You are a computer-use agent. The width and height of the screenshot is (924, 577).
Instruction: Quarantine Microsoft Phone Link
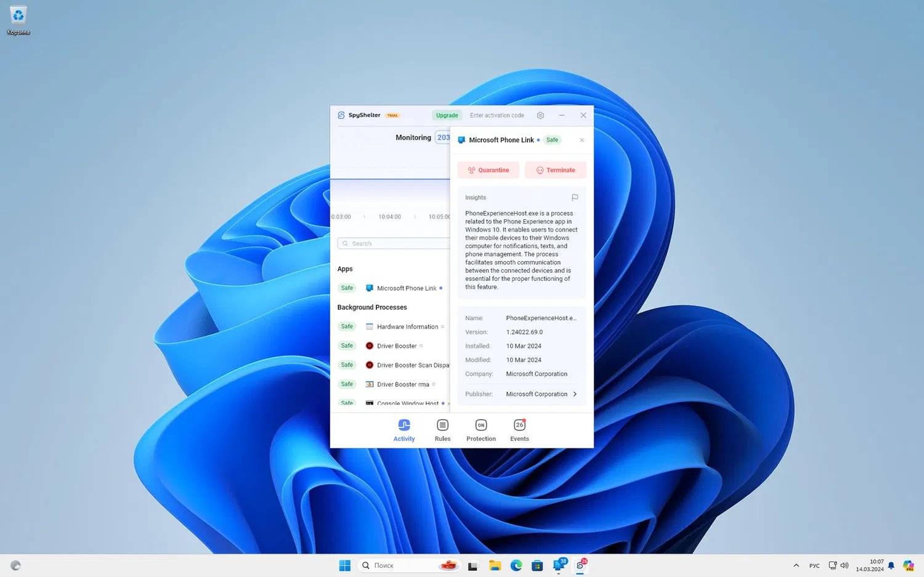pos(488,170)
